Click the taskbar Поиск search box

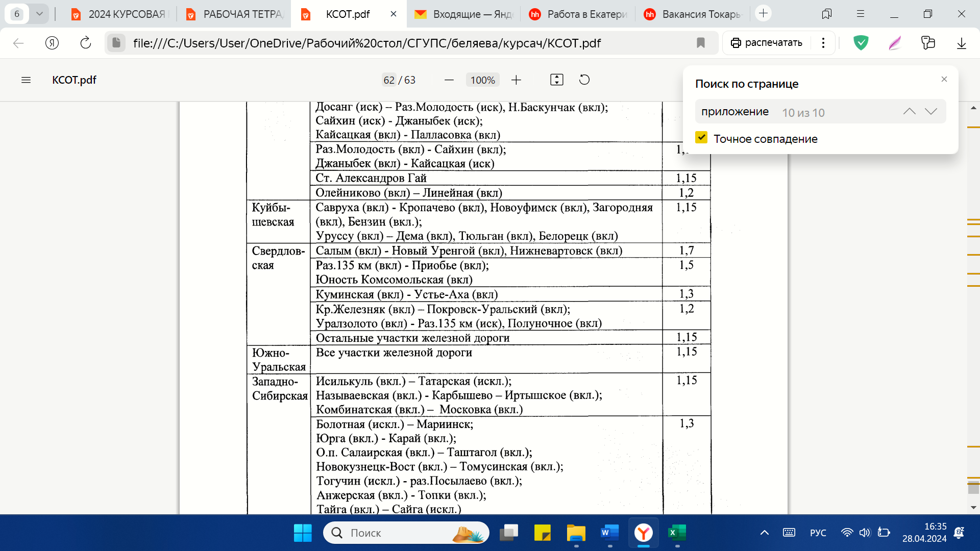pyautogui.click(x=406, y=533)
